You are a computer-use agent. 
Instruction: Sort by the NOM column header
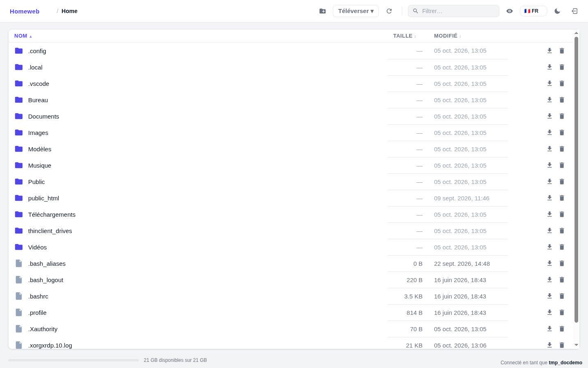(23, 36)
